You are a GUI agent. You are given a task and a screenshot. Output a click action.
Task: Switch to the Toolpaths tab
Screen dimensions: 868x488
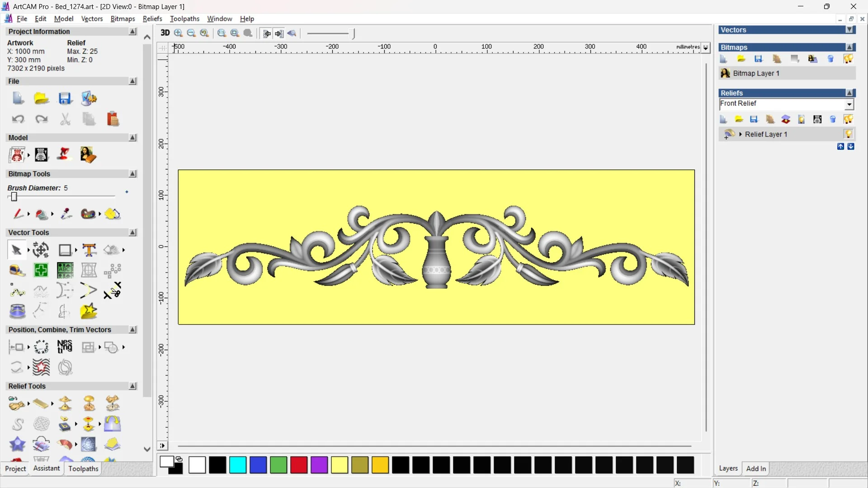pyautogui.click(x=83, y=469)
